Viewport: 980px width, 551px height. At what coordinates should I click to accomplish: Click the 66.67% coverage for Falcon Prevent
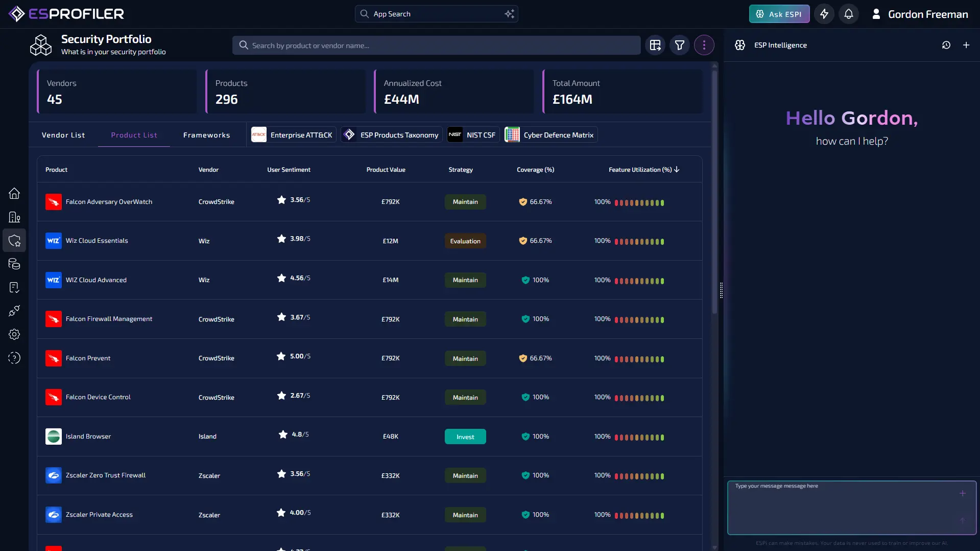pyautogui.click(x=535, y=358)
